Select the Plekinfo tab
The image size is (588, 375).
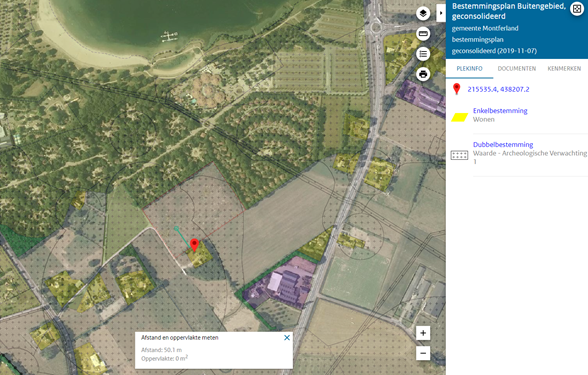470,69
